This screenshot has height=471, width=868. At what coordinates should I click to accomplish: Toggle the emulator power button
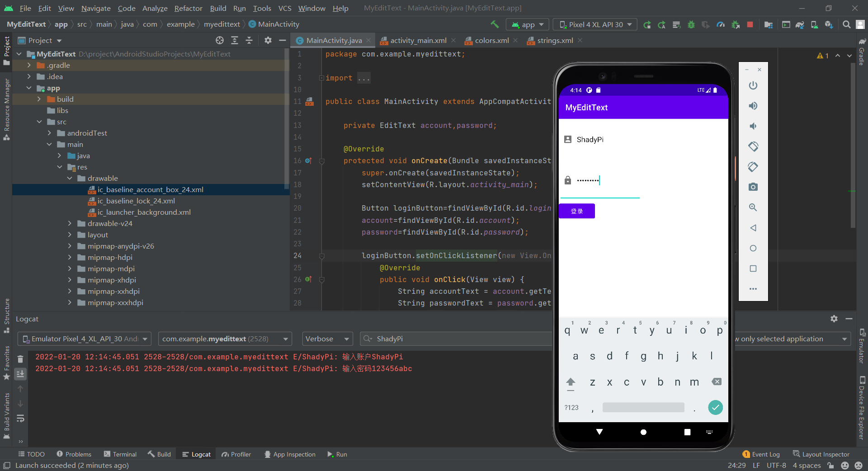coord(753,85)
